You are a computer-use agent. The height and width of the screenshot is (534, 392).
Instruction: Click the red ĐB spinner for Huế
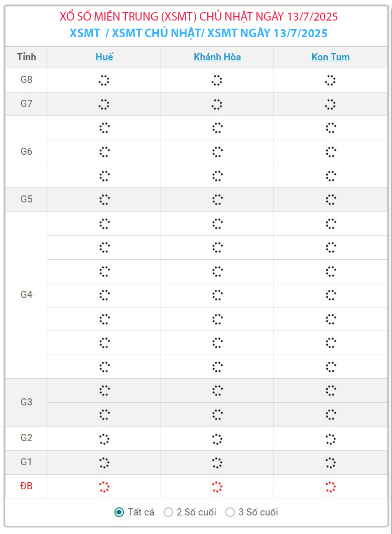[x=104, y=487]
